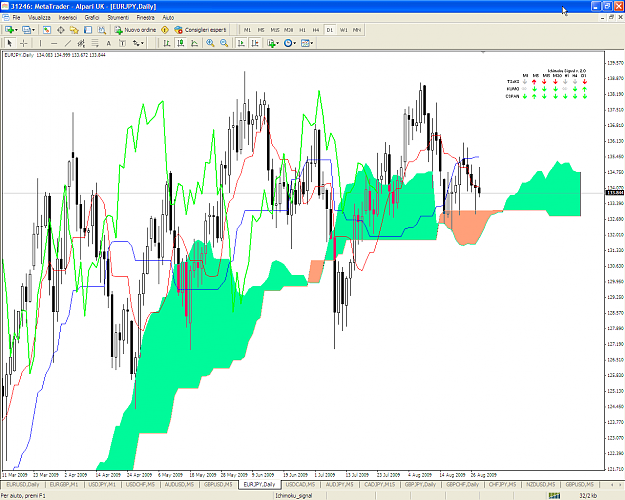Select the arrow cursor tool
Screen dimensions: 625x500
click(10, 43)
